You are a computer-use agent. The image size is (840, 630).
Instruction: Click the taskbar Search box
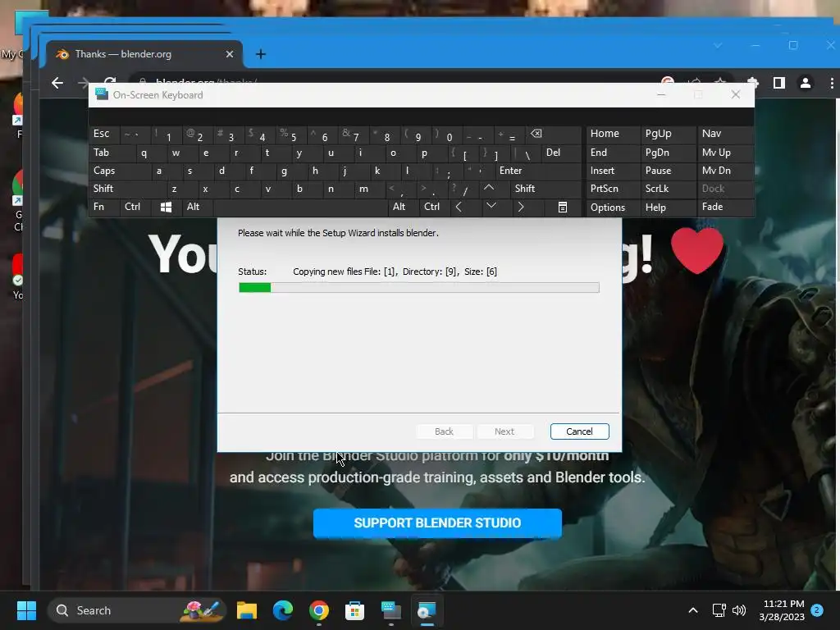tap(137, 610)
